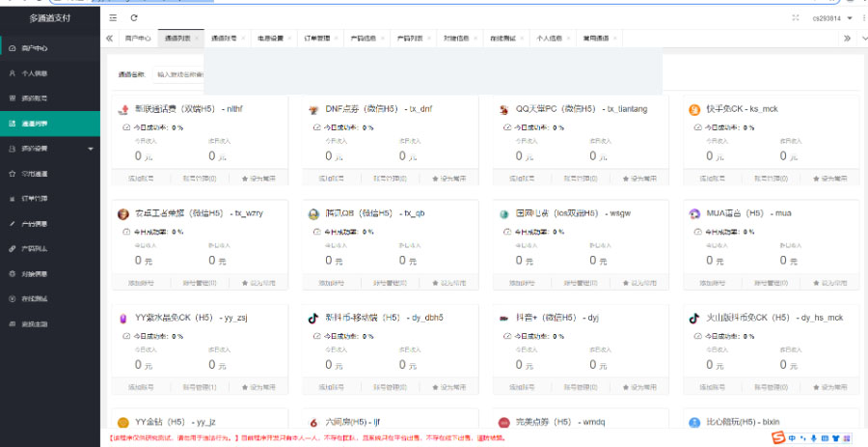868x447 pixels.
Task: Switch to the 商户中心 tab
Action: (138, 39)
